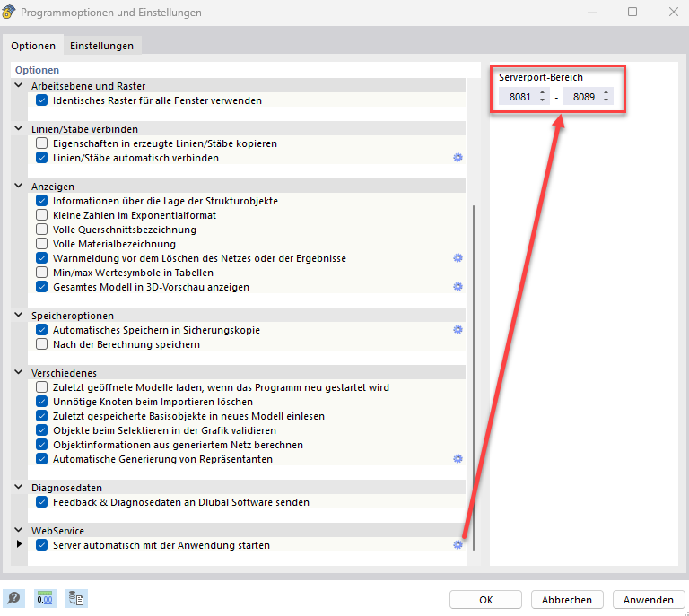The height and width of the screenshot is (616, 689).
Task: Toggle Warnmeldung vor dem Löschen des Netzes checkbox
Action: pos(42,258)
